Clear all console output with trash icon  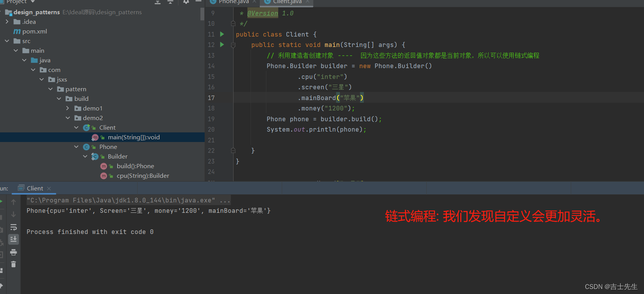[13, 264]
